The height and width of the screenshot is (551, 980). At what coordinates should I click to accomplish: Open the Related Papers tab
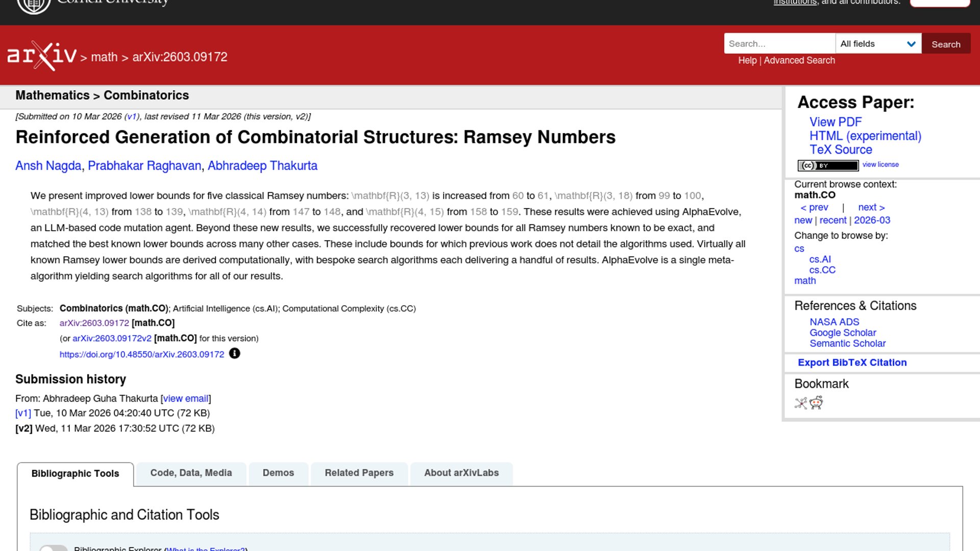359,473
